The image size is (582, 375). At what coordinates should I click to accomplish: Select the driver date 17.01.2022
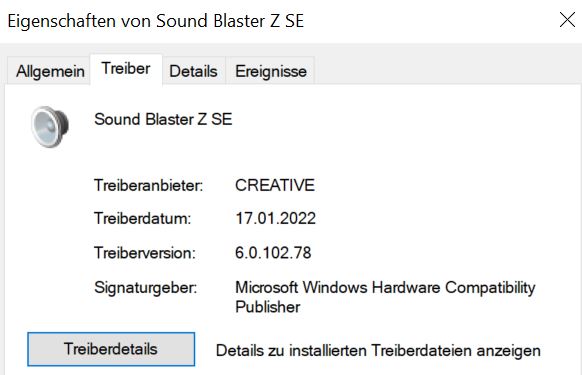point(275,218)
